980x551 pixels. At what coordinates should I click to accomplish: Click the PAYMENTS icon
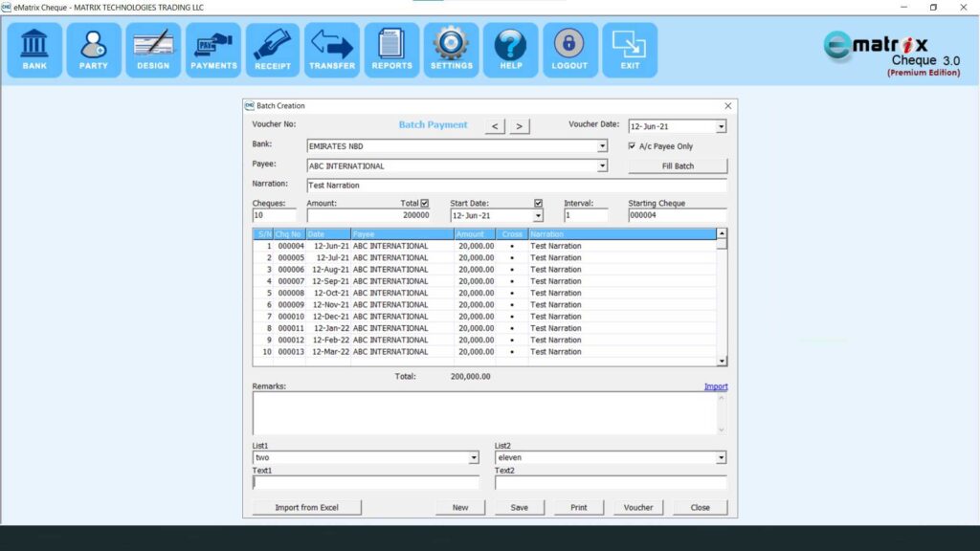[x=212, y=48]
